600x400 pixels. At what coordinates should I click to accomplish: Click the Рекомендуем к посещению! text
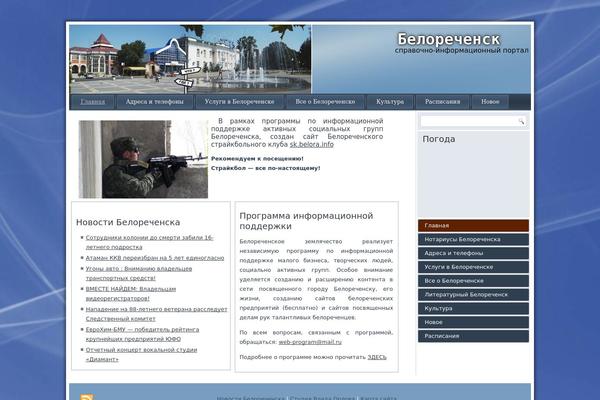pyautogui.click(x=257, y=159)
